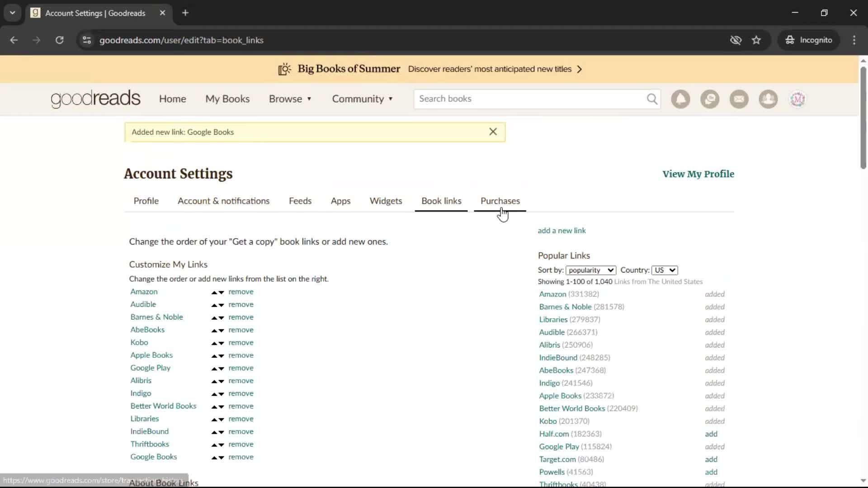The image size is (868, 488).
Task: Open the notifications bell icon
Action: 680,99
